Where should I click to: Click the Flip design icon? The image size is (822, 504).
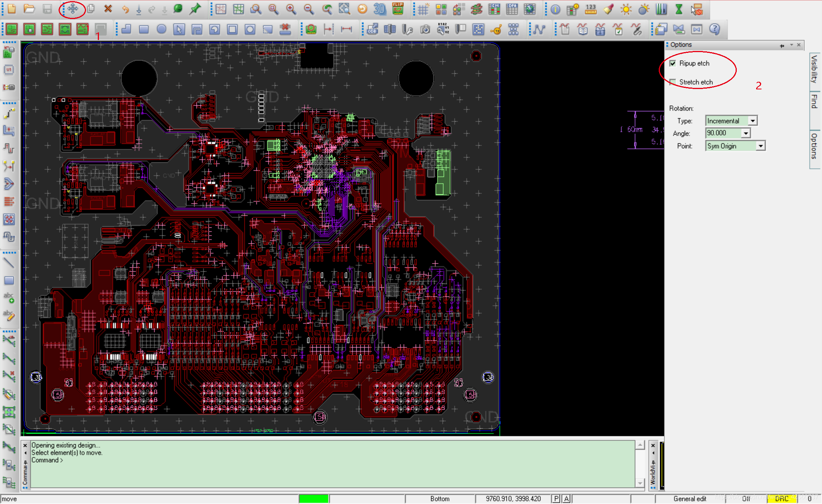click(x=398, y=9)
